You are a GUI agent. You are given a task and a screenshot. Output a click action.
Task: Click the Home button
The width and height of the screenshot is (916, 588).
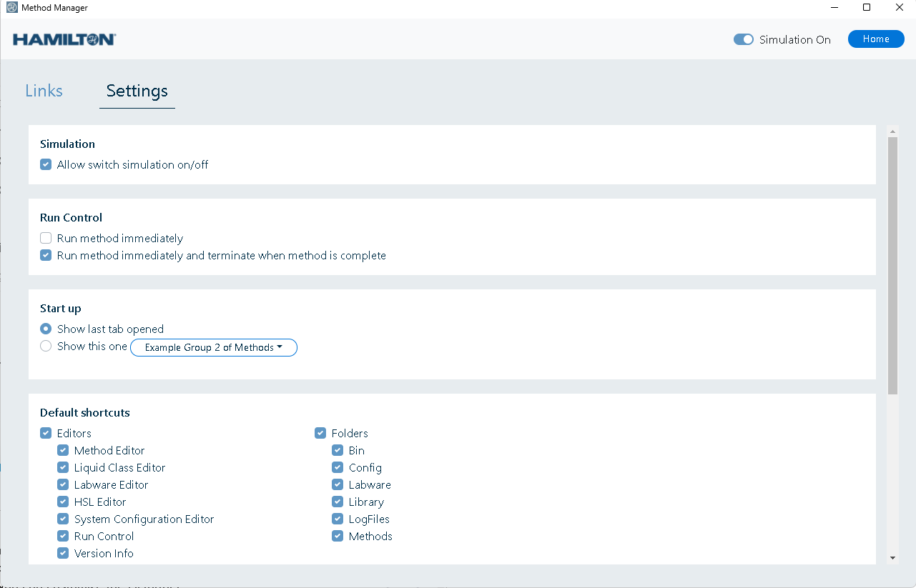(875, 39)
